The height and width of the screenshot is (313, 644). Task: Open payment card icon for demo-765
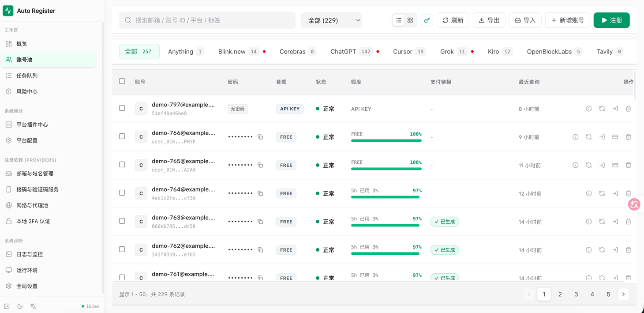tap(615, 165)
